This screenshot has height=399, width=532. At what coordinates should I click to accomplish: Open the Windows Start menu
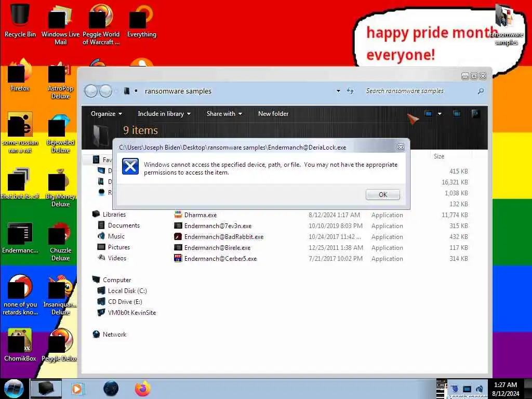coord(14,389)
